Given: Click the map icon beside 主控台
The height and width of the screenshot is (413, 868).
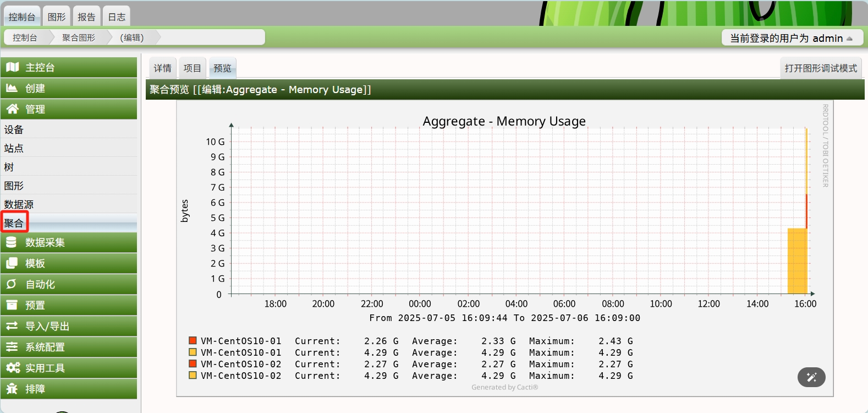Looking at the screenshot, I should (x=12, y=67).
